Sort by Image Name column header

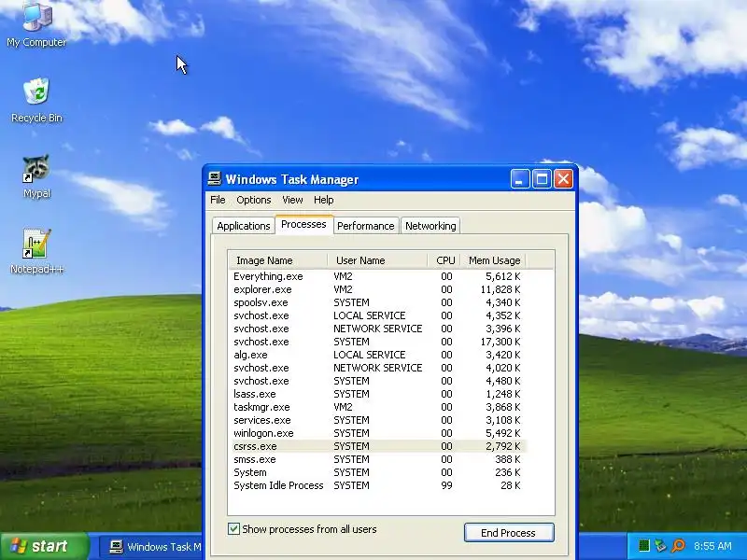(x=278, y=260)
